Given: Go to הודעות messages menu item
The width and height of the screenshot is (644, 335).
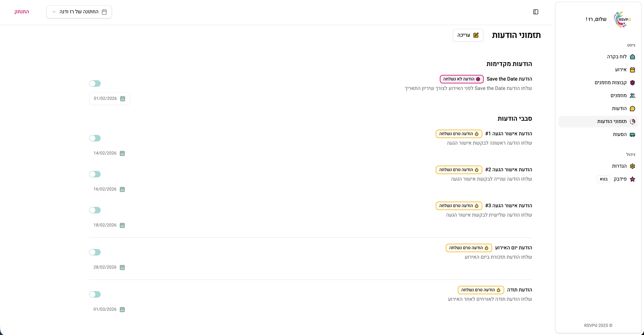Looking at the screenshot, I should tap(619, 109).
